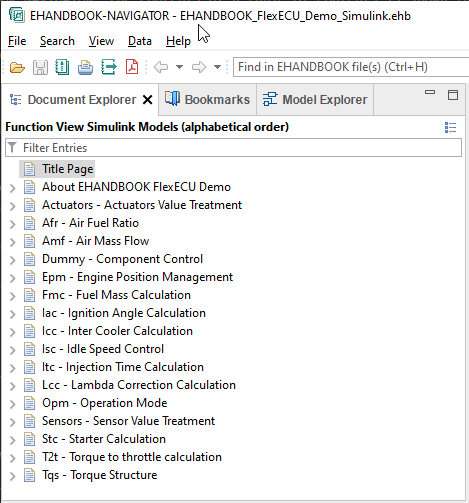Navigate back with left arrow icon
The width and height of the screenshot is (469, 503).
click(x=161, y=67)
